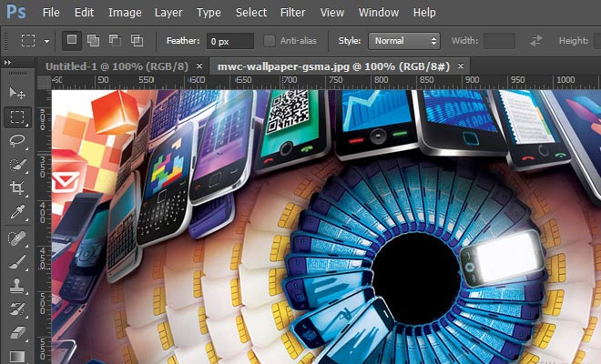Open the Type menu
The height and width of the screenshot is (364, 601).
click(209, 13)
